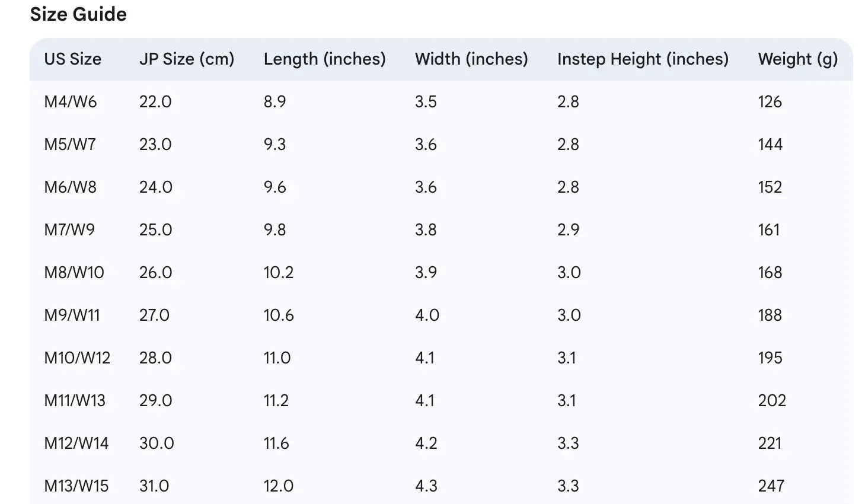Screen dimensions: 862x504
Task: Click the US Size column header
Action: pyautogui.click(x=72, y=59)
